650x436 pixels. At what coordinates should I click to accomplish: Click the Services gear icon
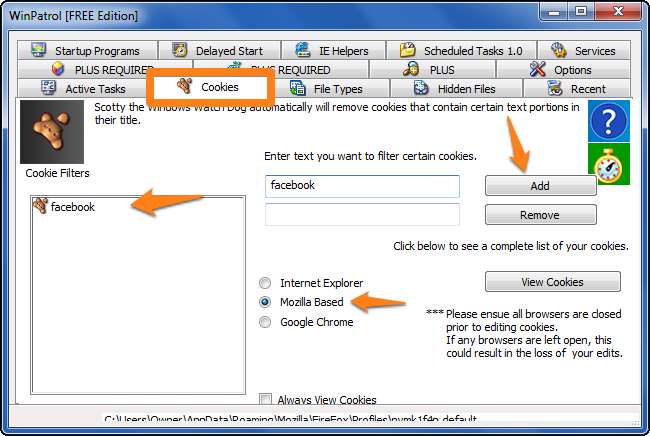pyautogui.click(x=558, y=50)
